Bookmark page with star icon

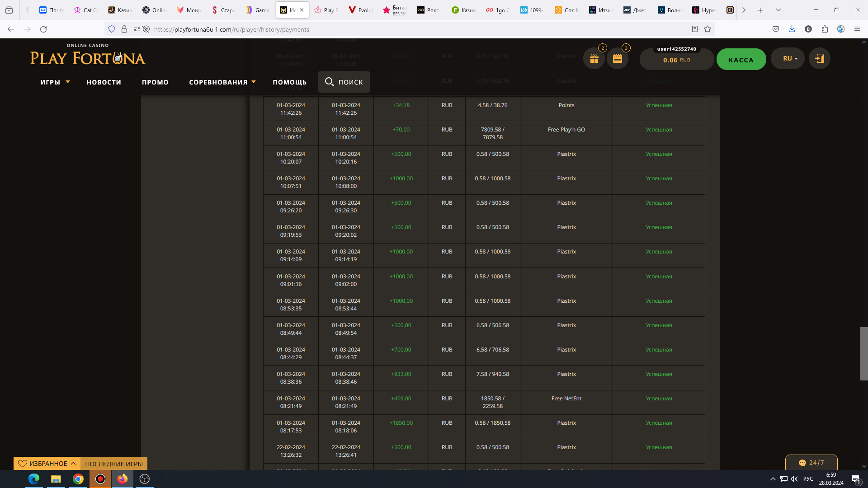708,29
